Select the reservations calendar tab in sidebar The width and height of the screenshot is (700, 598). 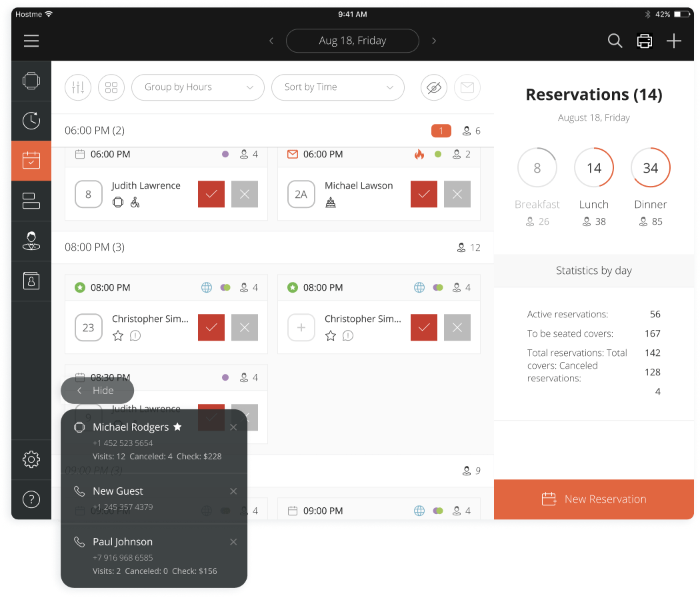coord(31,161)
